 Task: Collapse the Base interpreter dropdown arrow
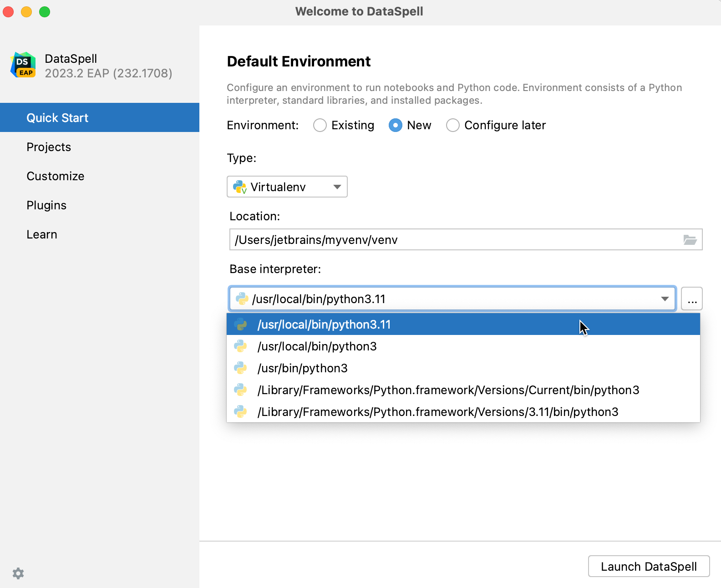click(x=665, y=299)
